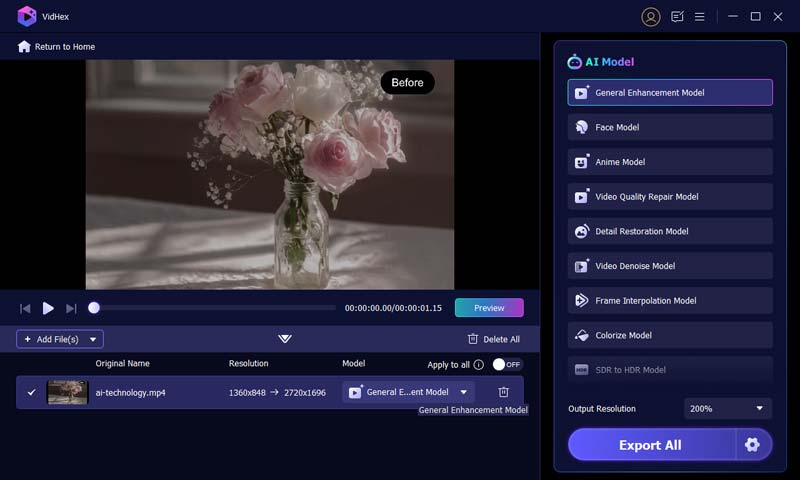
Task: Toggle the Apply to all switch
Action: (x=508, y=364)
